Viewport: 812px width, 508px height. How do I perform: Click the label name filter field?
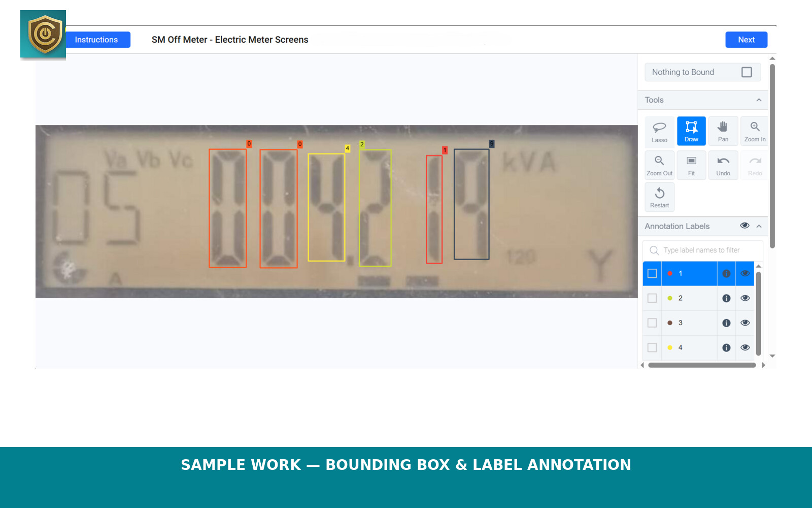pos(703,250)
